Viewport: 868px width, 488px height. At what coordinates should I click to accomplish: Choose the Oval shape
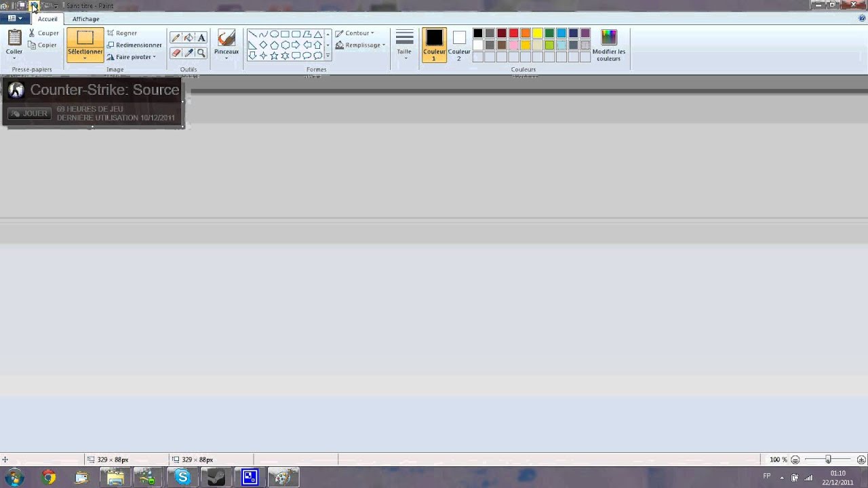coord(274,34)
